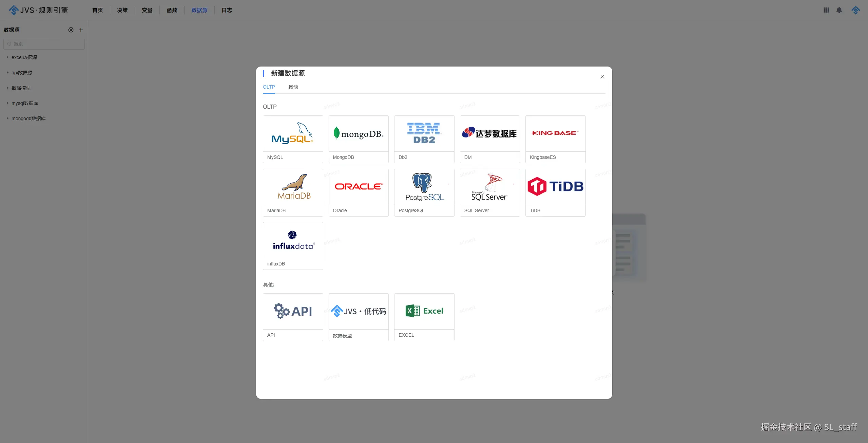Close the 新建数据源 dialog
Image resolution: width=868 pixels, height=443 pixels.
[602, 77]
